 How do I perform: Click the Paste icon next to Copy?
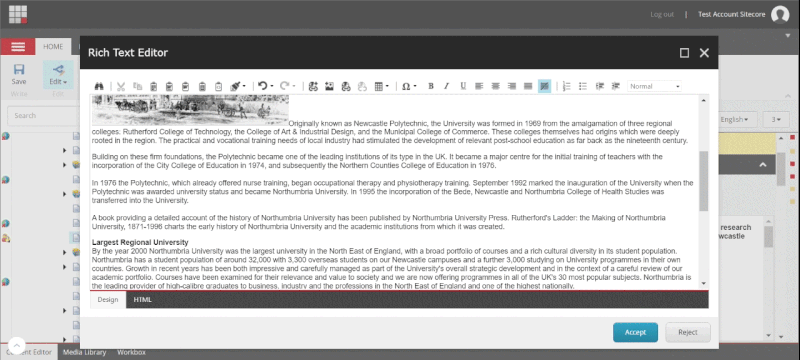pyautogui.click(x=154, y=87)
